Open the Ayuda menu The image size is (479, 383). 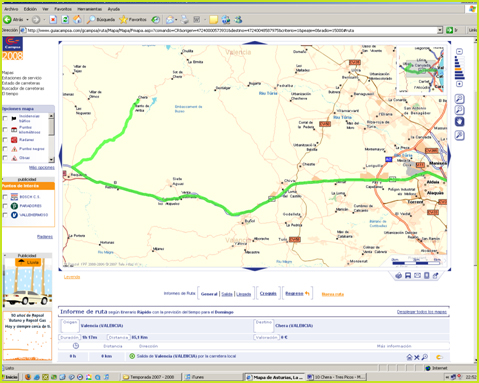[x=114, y=9]
